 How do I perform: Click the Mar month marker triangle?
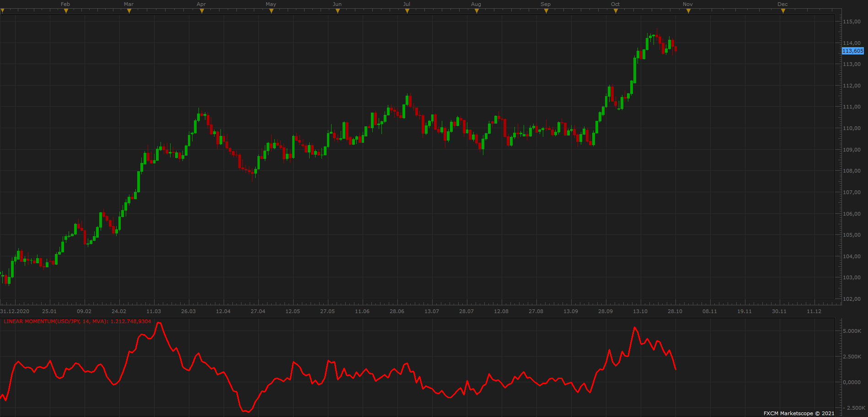point(129,11)
